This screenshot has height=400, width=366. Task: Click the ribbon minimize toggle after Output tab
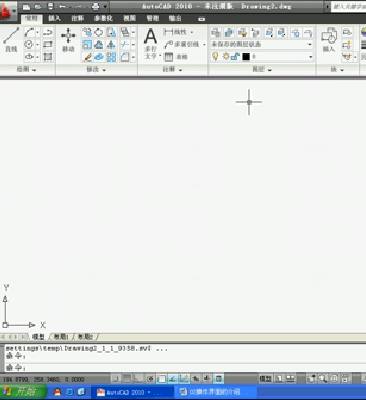tap(201, 19)
